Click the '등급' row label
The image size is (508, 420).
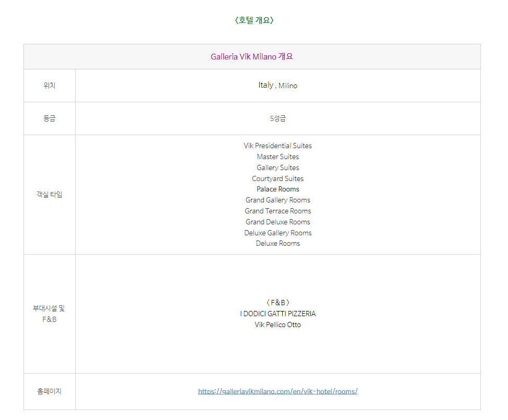coord(49,118)
